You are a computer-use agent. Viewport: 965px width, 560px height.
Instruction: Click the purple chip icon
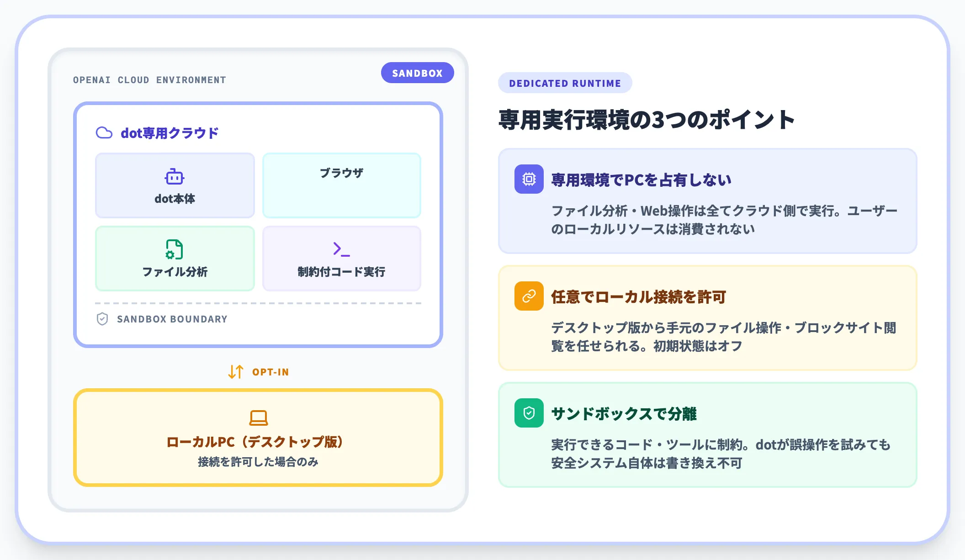529,179
